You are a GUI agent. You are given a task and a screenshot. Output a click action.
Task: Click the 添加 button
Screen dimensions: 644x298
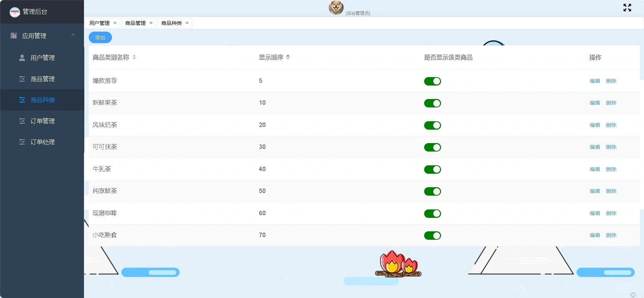[100, 37]
